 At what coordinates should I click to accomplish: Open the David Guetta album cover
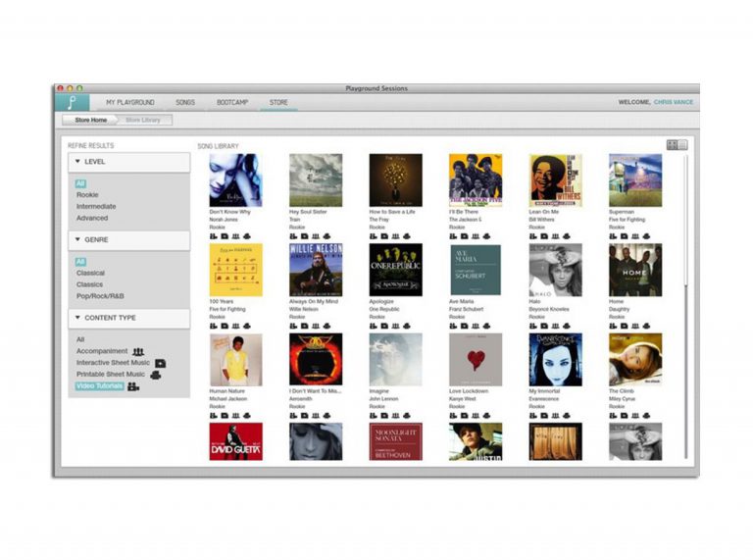click(x=235, y=441)
